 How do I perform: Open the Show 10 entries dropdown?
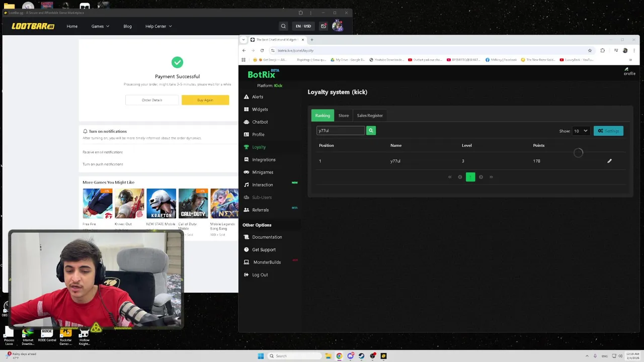click(x=581, y=131)
